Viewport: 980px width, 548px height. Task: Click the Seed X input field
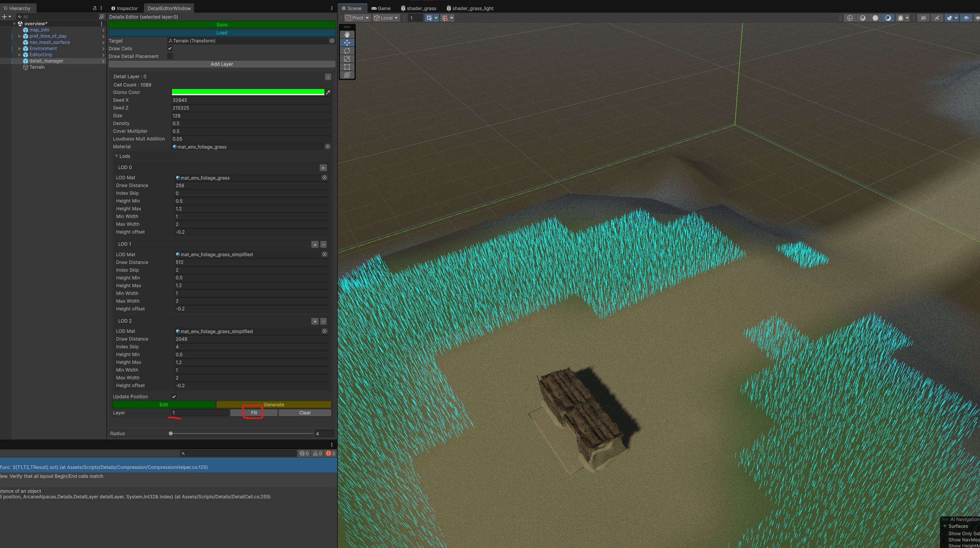(251, 100)
